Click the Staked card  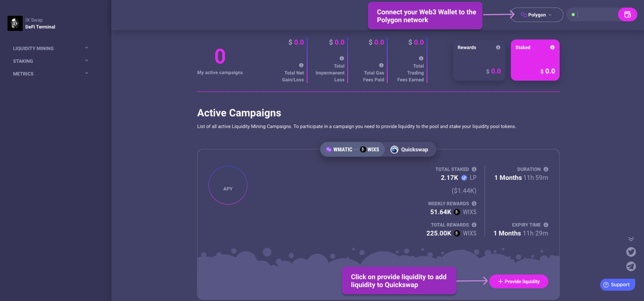click(535, 60)
